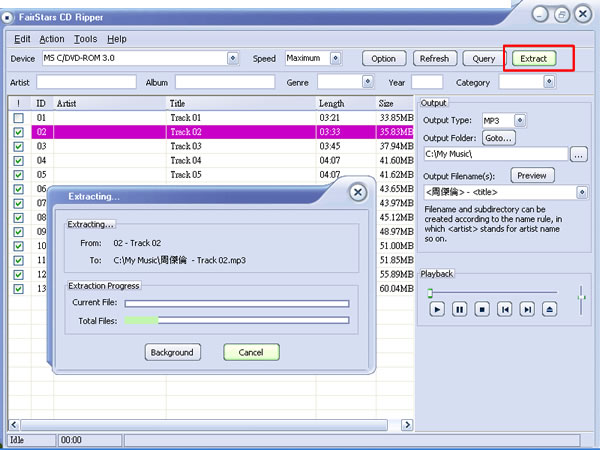600x450 pixels.
Task: Skip to previous track icon
Action: click(505, 310)
